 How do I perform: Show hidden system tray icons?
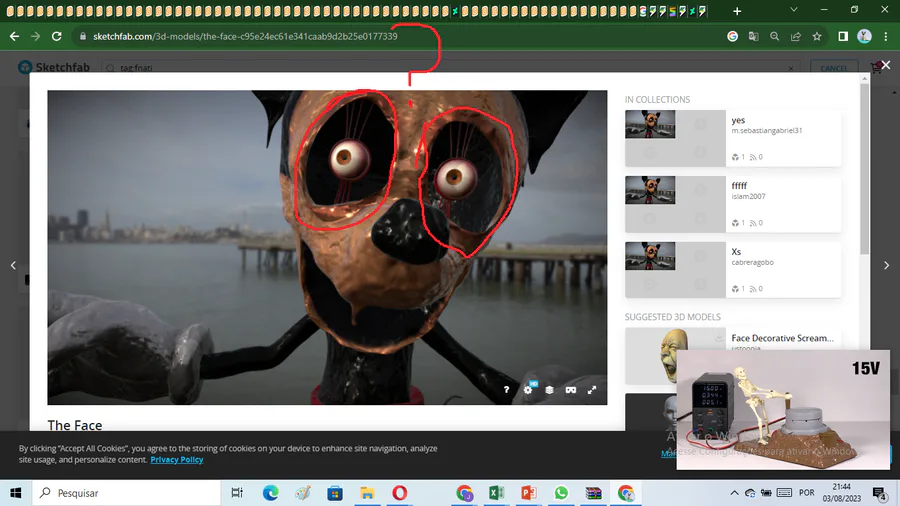tap(734, 493)
